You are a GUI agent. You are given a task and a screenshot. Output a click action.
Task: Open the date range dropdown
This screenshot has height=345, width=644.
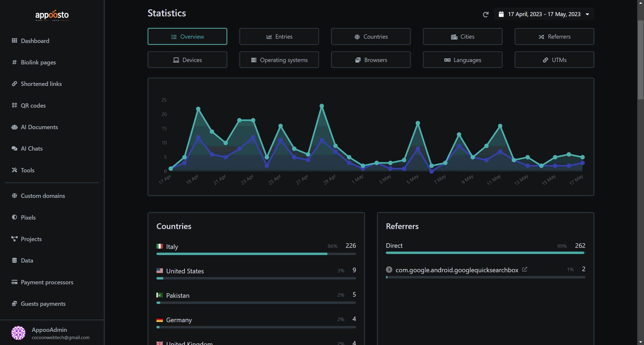tap(544, 14)
